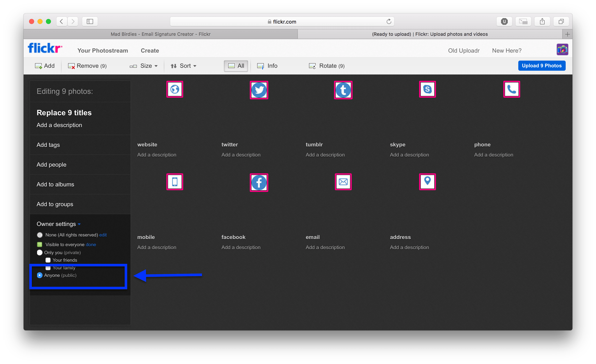Viewport: 596px width, 364px height.
Task: Select the Anyone (public) radio option
Action: click(40, 275)
